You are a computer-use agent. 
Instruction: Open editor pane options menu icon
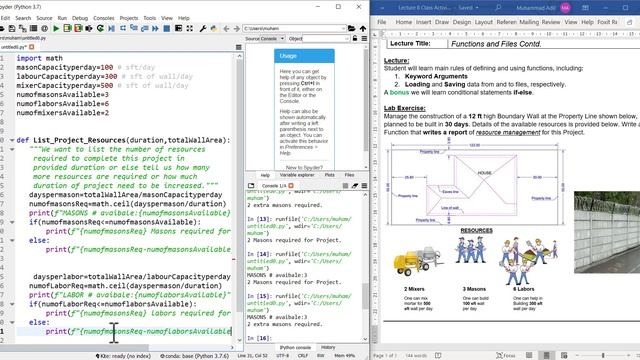pyautogui.click(x=239, y=47)
